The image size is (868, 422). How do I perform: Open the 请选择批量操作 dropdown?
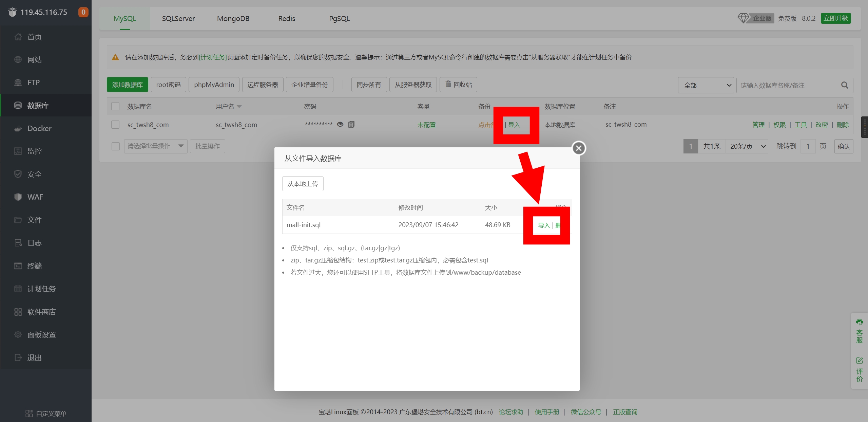155,146
